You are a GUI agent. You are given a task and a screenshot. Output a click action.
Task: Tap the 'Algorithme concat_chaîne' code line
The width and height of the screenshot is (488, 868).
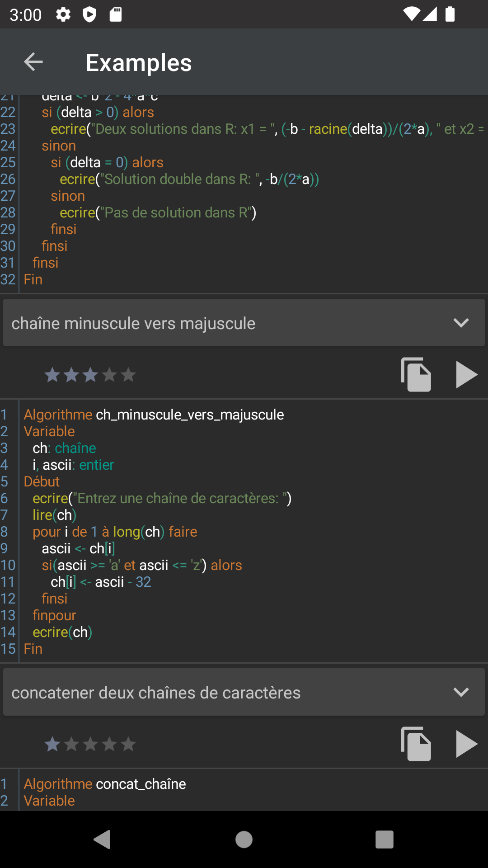[105, 784]
